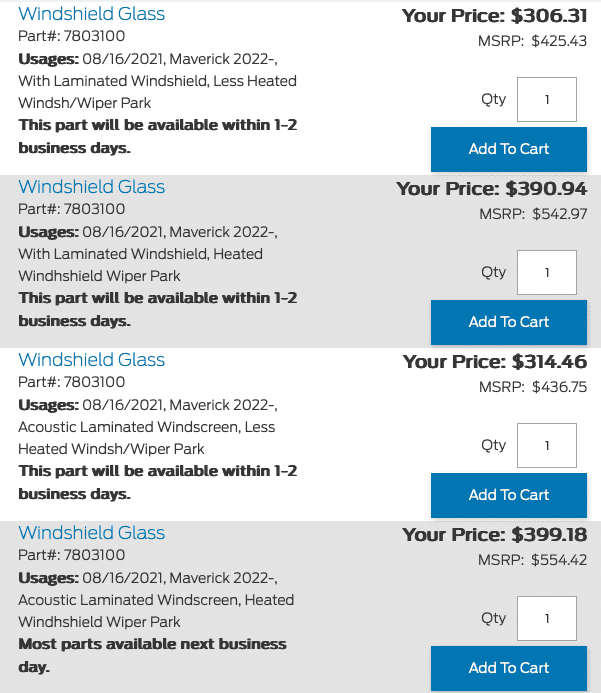Viewport: 601px width, 693px height.
Task: Focus the Qty box for the $314.46 windshield
Action: pos(547,446)
